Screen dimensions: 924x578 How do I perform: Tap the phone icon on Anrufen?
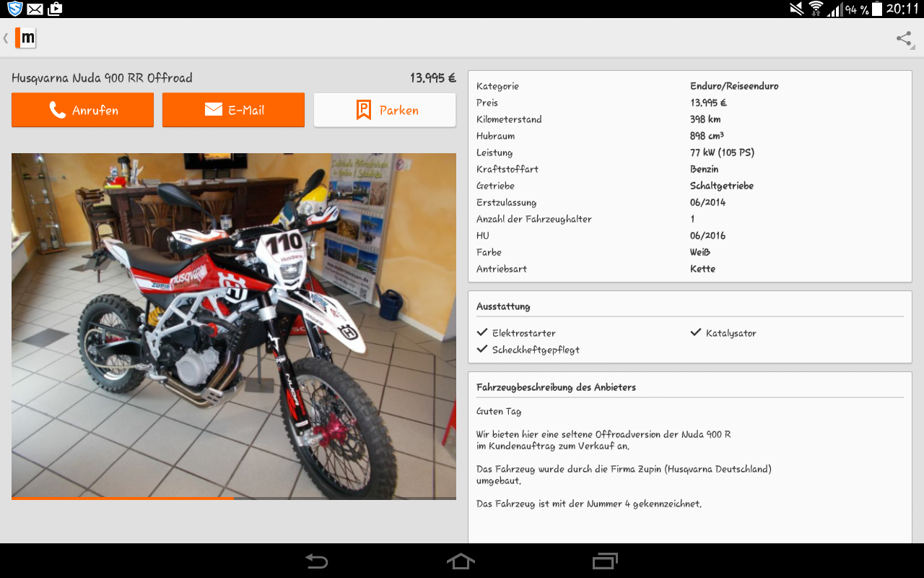[x=57, y=110]
